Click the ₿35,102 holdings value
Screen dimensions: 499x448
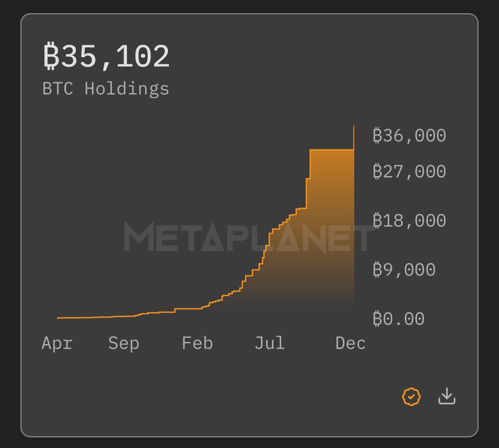(107, 56)
